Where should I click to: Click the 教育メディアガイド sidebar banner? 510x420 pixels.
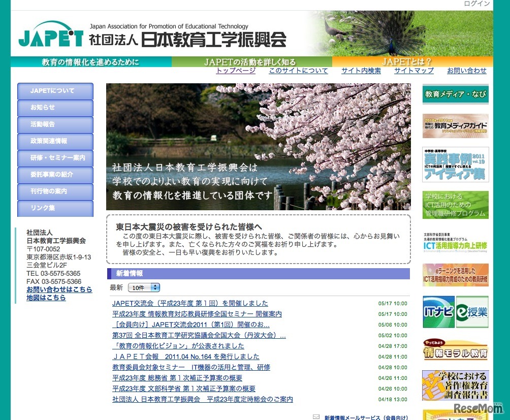tap(455, 125)
